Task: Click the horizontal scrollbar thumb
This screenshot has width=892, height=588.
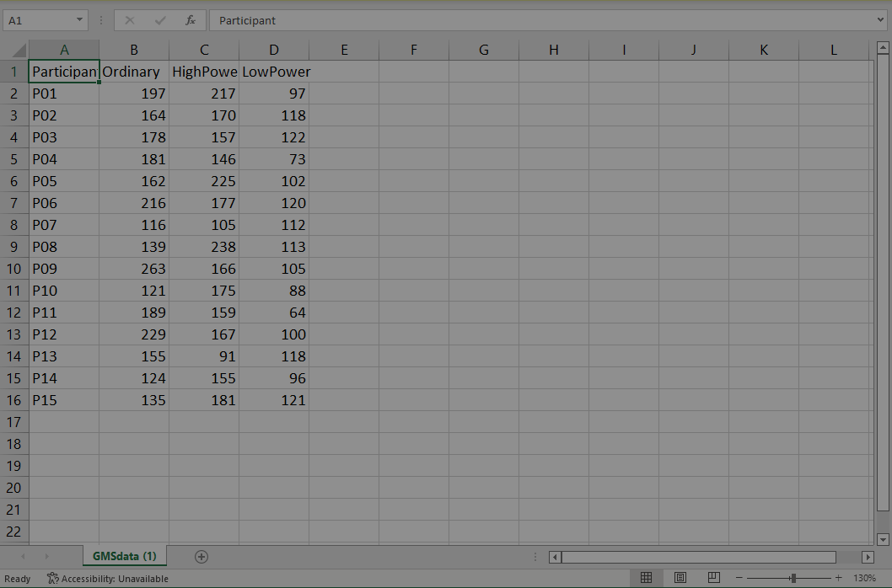Action: (699, 558)
